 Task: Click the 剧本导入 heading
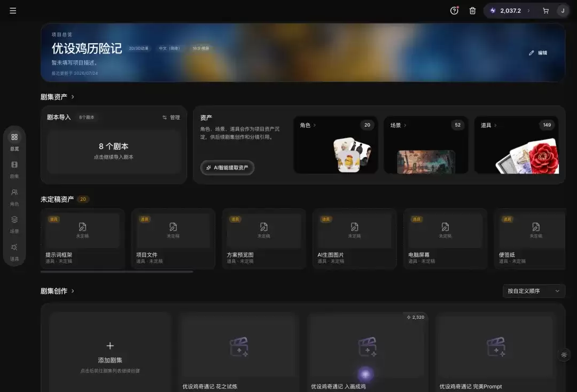tap(59, 117)
